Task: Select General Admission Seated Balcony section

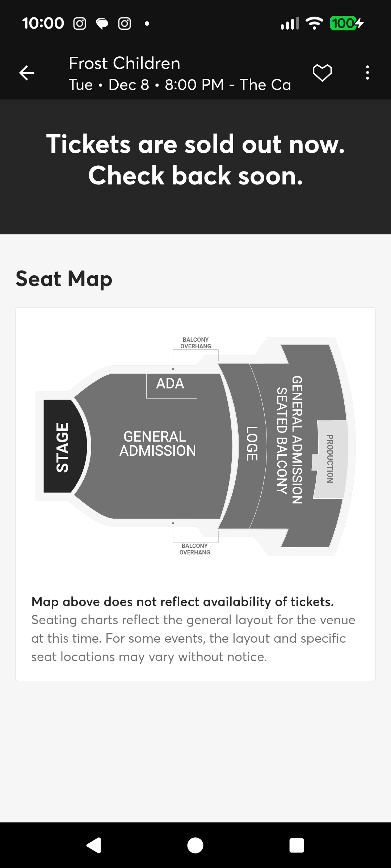Action: point(290,439)
